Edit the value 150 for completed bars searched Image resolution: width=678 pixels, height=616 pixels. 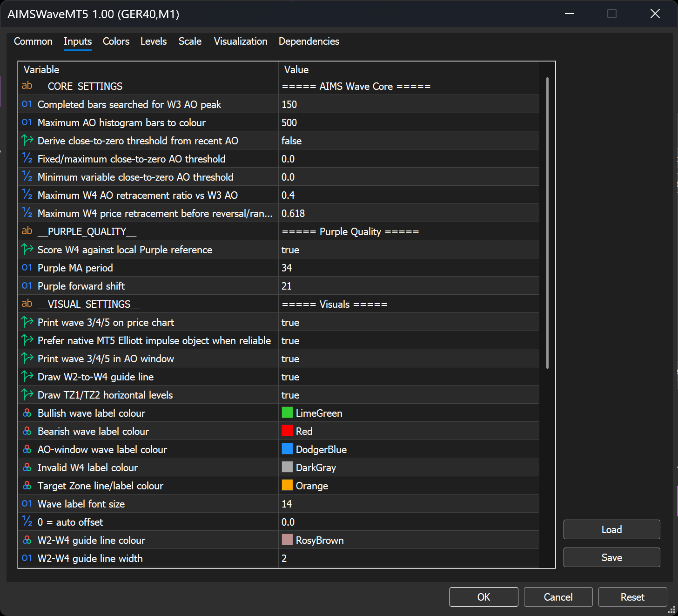pos(409,104)
